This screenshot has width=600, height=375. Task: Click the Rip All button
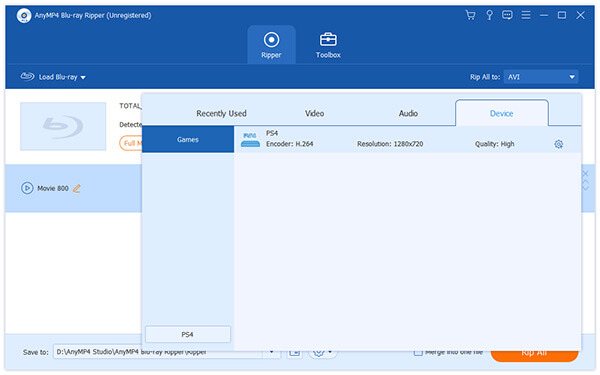534,353
